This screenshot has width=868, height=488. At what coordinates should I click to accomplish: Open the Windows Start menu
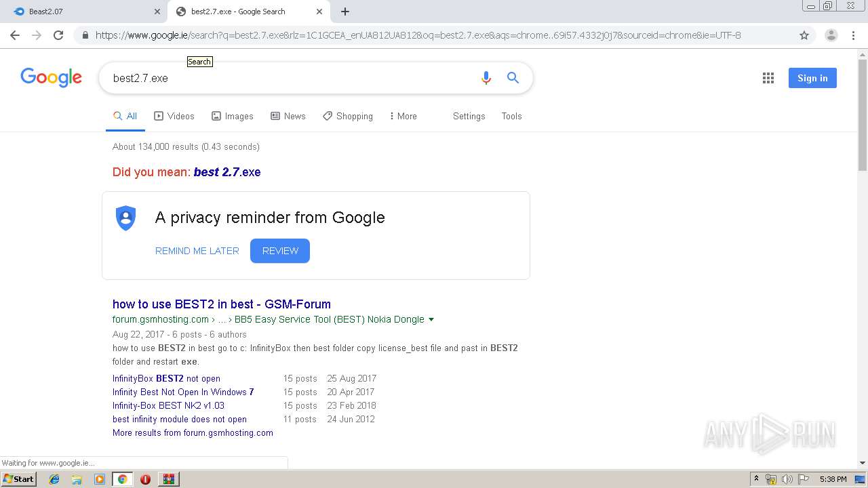(x=19, y=479)
